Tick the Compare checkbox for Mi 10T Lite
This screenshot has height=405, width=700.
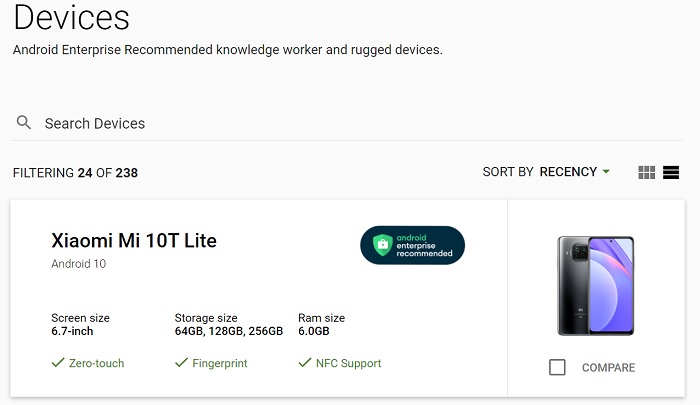click(x=557, y=367)
